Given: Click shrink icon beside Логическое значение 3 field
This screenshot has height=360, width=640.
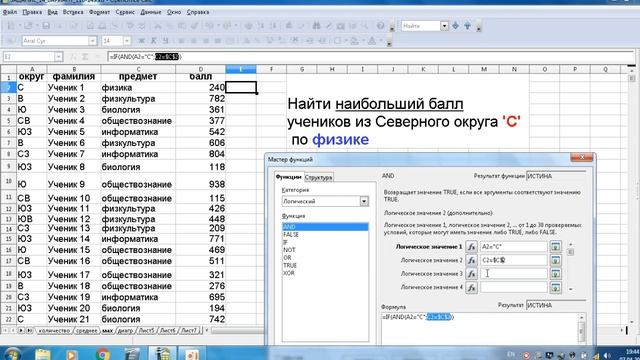Looking at the screenshot, I should click(556, 274).
